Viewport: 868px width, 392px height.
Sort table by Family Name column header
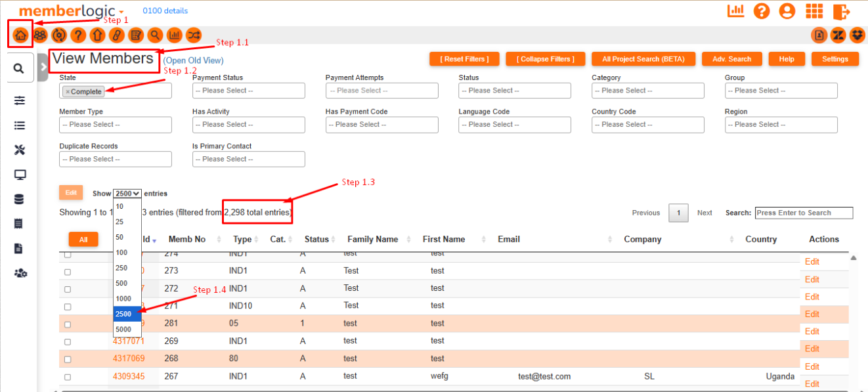pyautogui.click(x=373, y=240)
